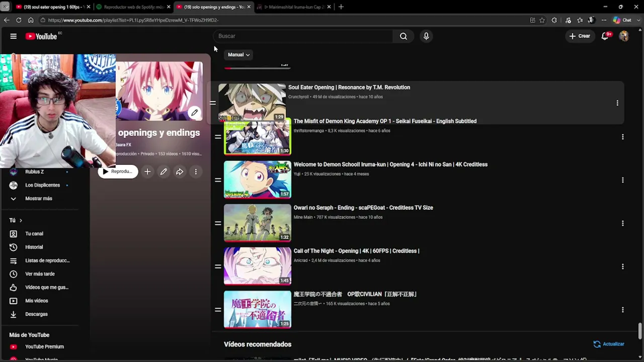Open a new browser tab

coord(341,7)
